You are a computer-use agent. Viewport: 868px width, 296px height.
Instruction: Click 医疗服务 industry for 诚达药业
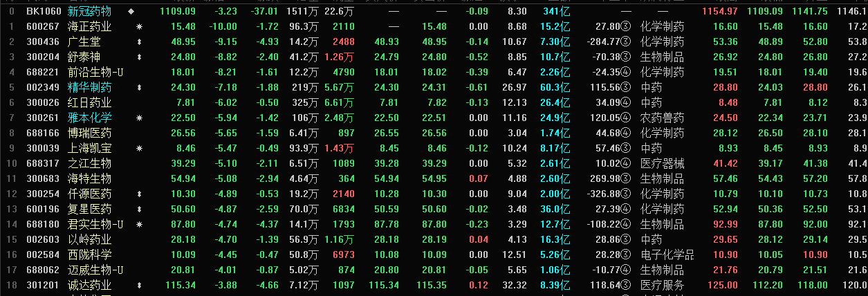[662, 285]
